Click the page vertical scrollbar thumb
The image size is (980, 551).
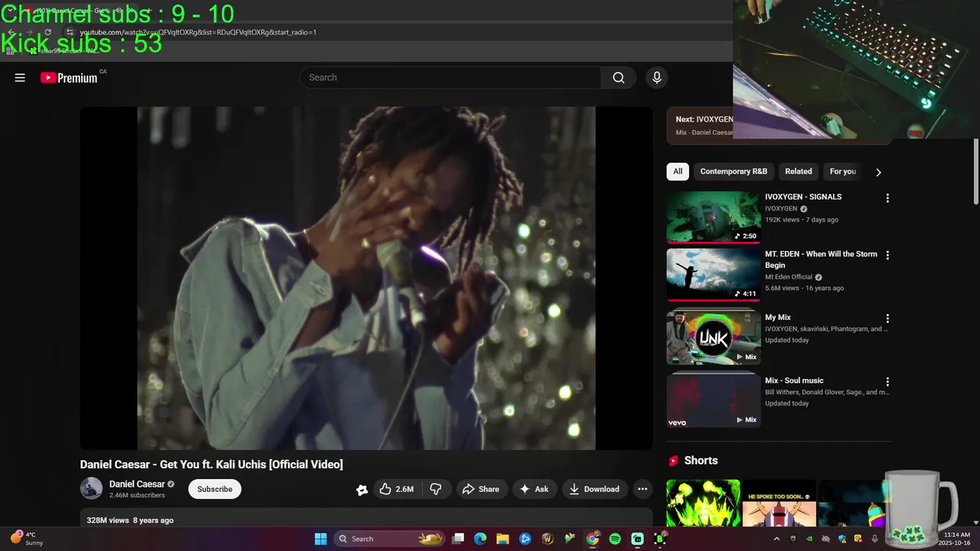[x=975, y=171]
